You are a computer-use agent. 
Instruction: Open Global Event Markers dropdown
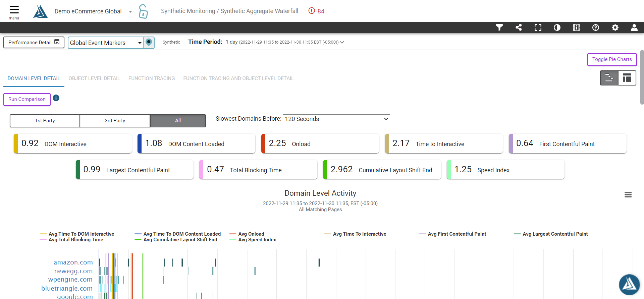(x=106, y=43)
